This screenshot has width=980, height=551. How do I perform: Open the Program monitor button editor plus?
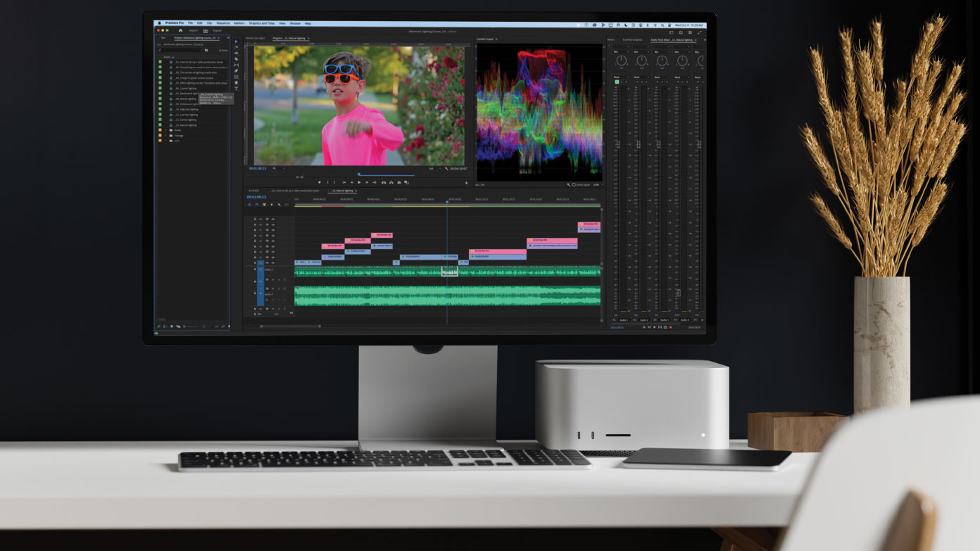click(x=466, y=183)
